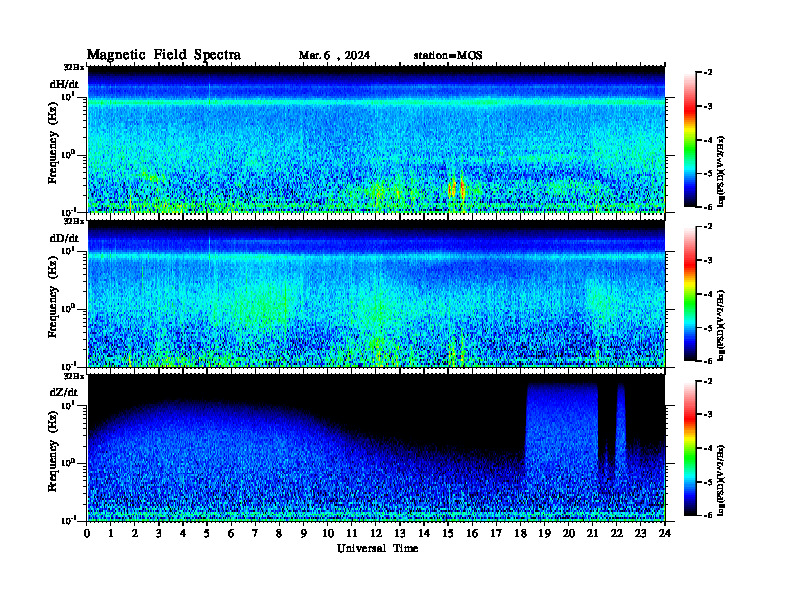Click '-3' tick on dD/dt color scale
Image resolution: width=792 pixels, height=612 pixels.
point(708,260)
